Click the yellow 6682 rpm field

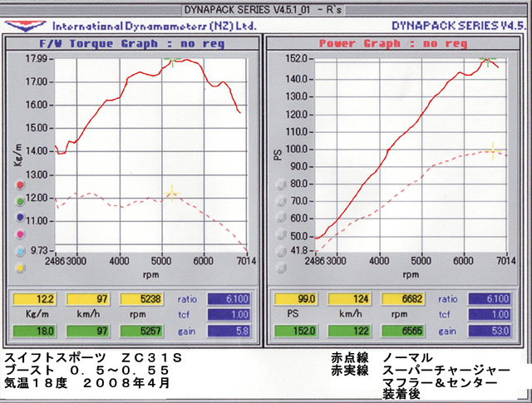coord(402,299)
